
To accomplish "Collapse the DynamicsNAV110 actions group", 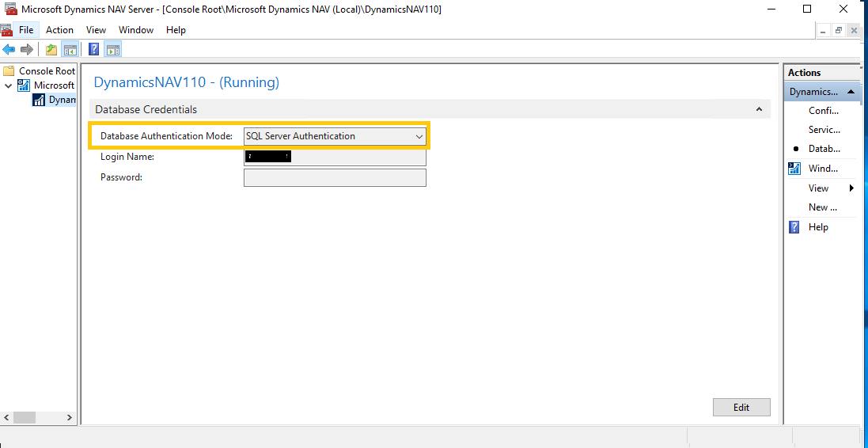I will click(x=851, y=92).
